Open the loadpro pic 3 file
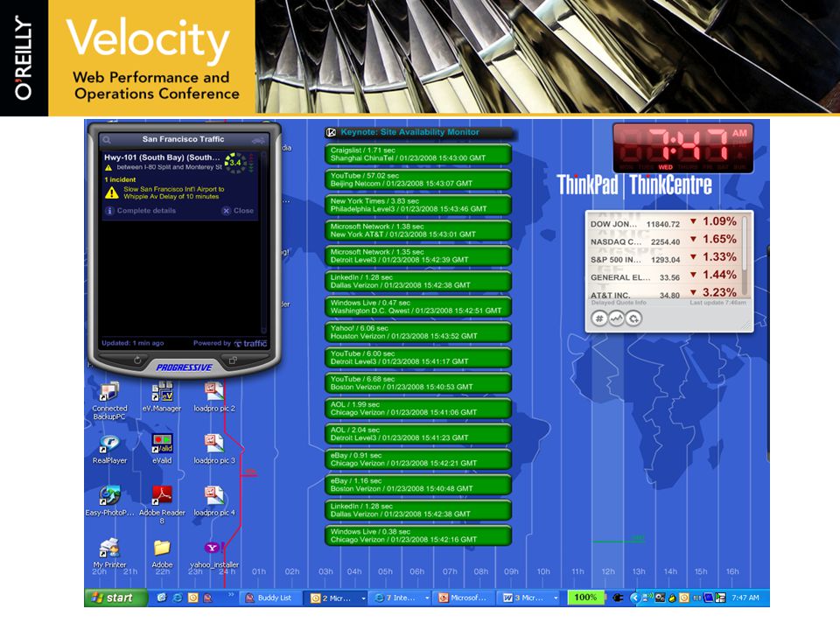Image resolution: width=840 pixels, height=630 pixels. (x=214, y=449)
